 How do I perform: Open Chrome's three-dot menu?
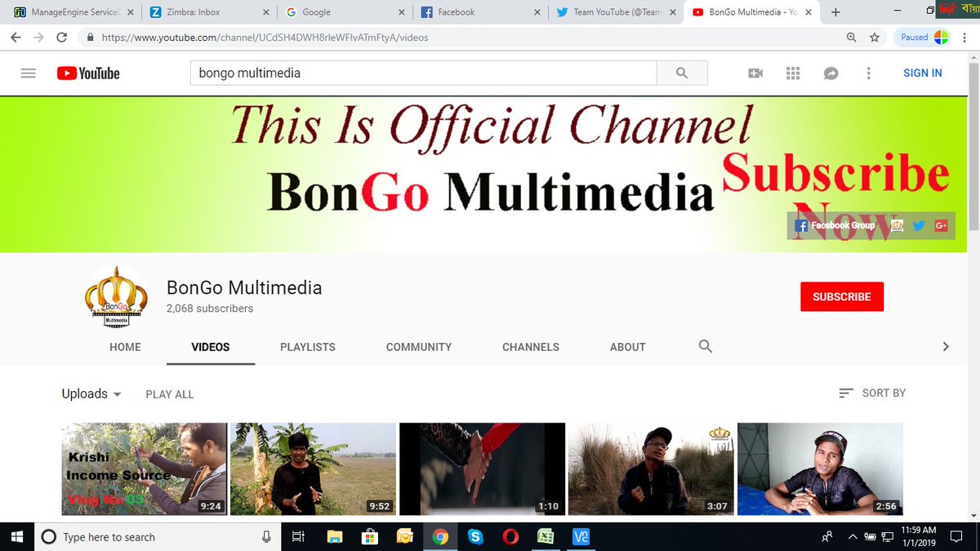pyautogui.click(x=964, y=38)
